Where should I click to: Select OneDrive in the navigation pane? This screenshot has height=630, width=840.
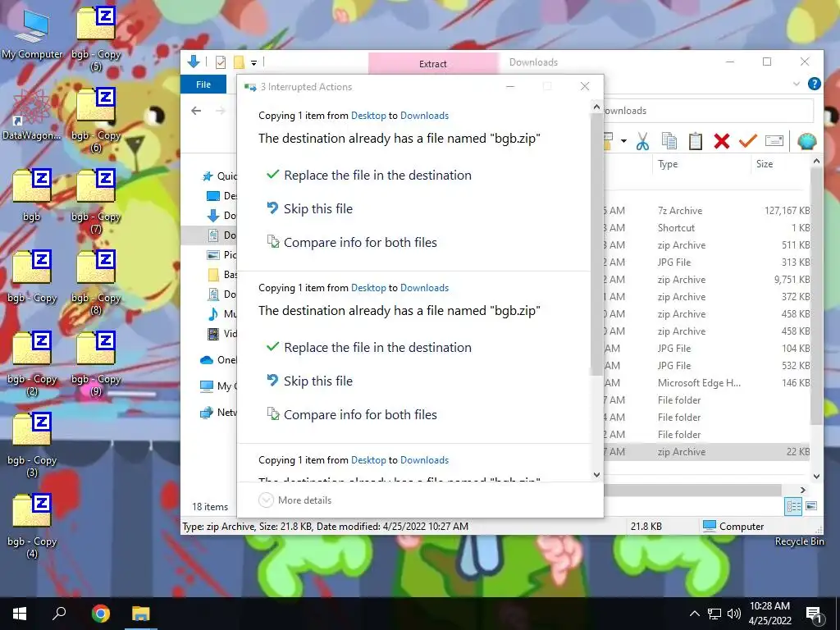tap(218, 360)
